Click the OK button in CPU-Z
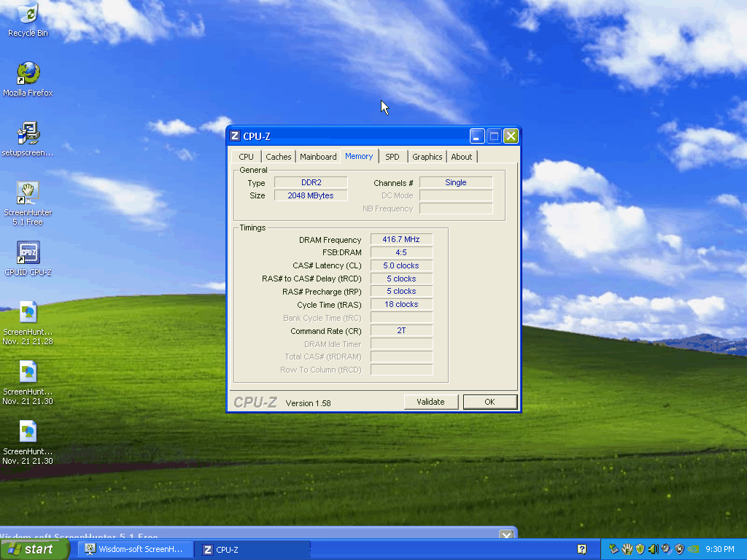Viewport: 747px width, 560px height. pyautogui.click(x=489, y=402)
